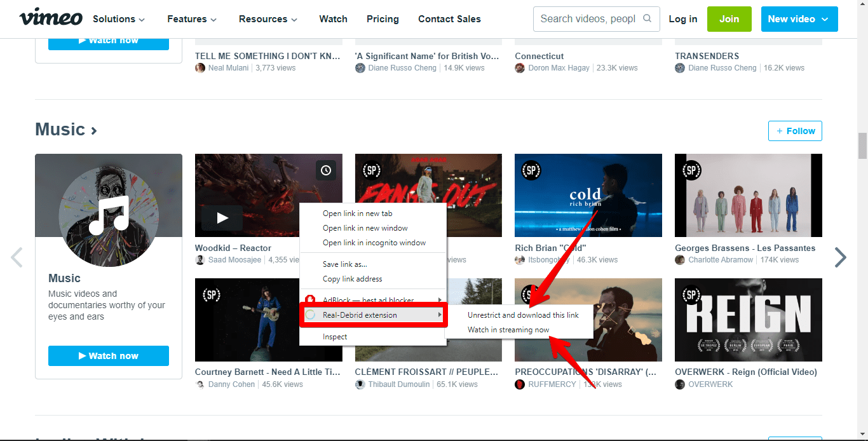Play the Woodkid – Reactor video

222,218
